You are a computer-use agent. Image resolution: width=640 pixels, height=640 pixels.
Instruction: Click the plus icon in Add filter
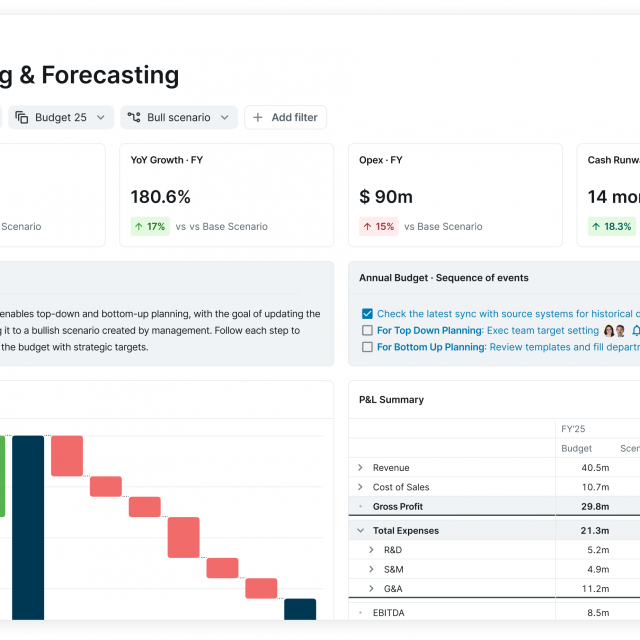[258, 118]
